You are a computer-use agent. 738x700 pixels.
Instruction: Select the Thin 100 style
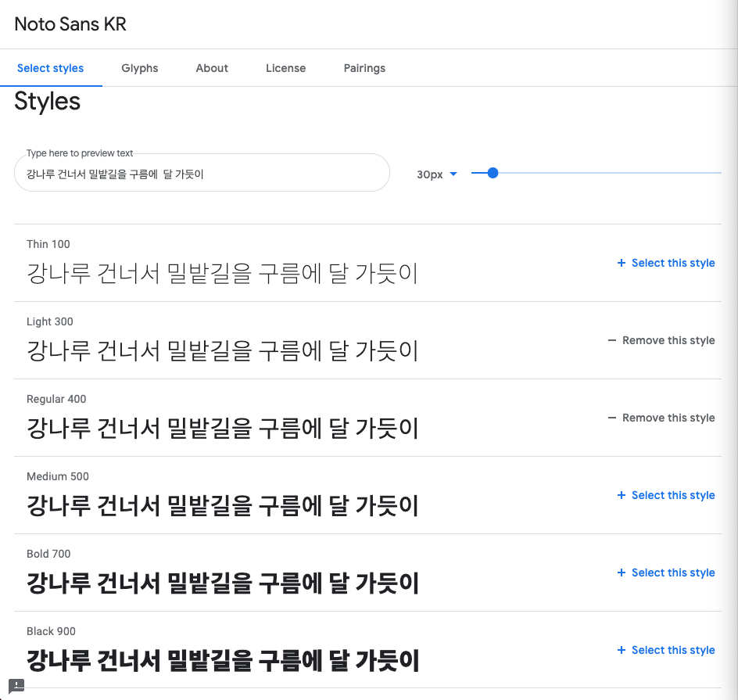666,263
